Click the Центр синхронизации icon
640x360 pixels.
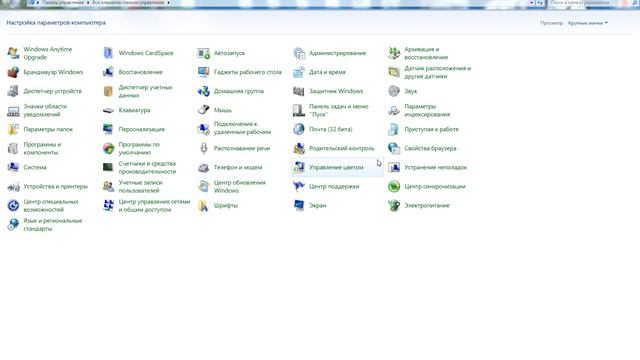394,187
